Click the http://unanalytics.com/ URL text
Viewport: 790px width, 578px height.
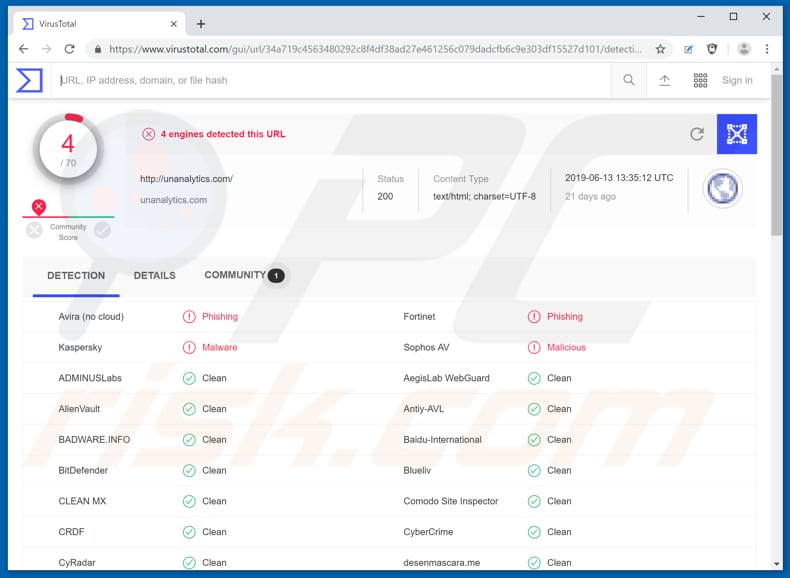(186, 178)
